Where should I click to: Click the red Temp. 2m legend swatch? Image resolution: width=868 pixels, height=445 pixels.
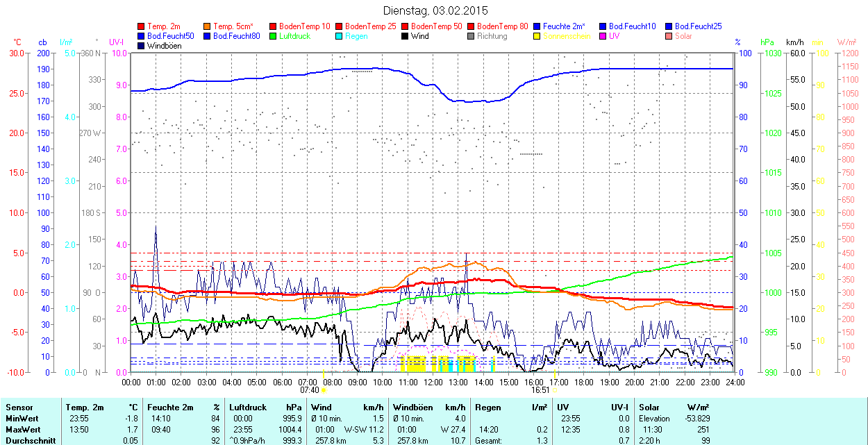[x=142, y=26]
